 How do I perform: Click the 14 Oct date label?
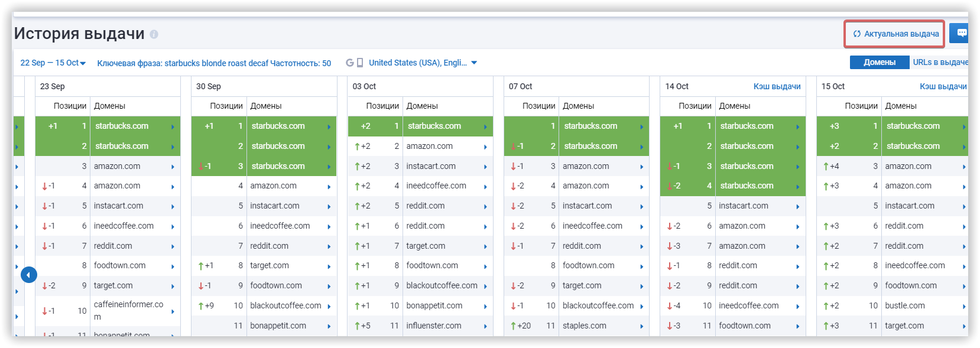[x=677, y=86]
